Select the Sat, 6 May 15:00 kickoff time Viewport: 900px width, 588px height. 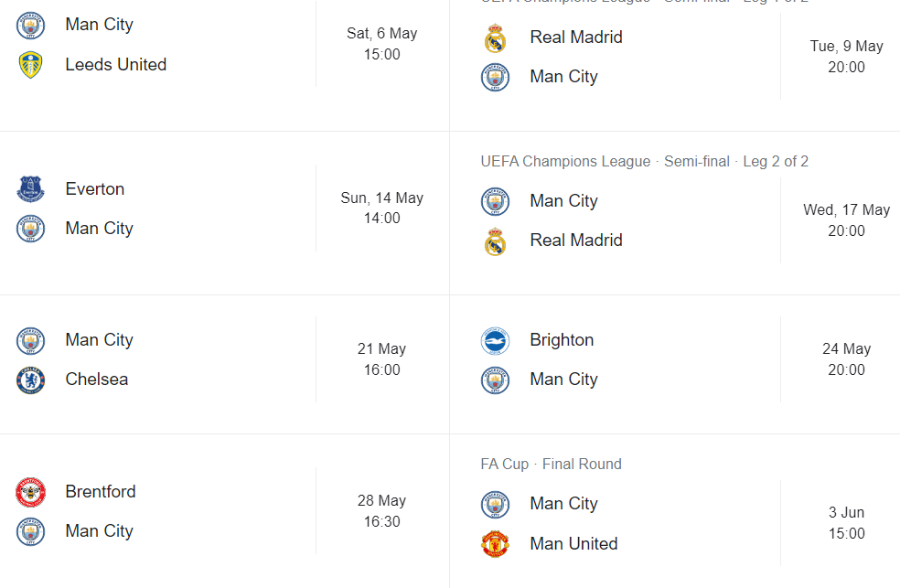click(381, 44)
